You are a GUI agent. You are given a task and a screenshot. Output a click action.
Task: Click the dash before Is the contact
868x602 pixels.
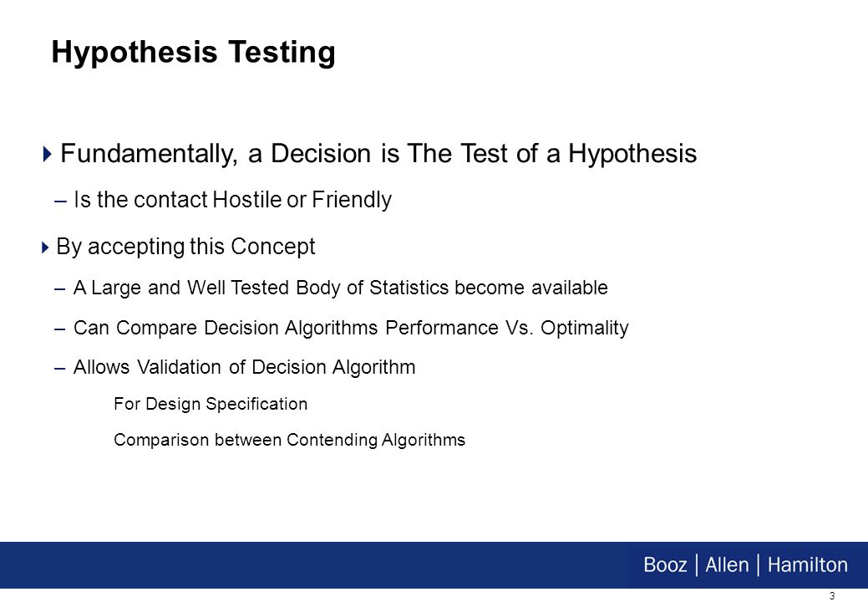coord(60,201)
